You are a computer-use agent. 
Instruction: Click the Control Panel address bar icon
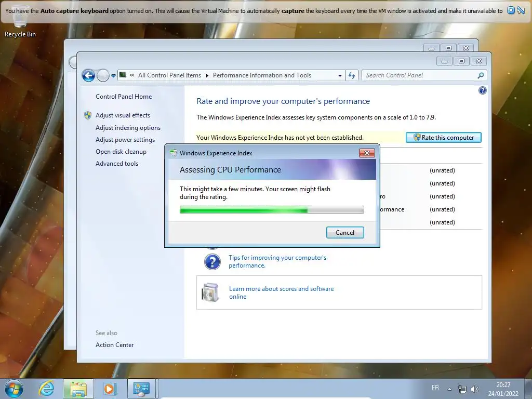point(123,75)
